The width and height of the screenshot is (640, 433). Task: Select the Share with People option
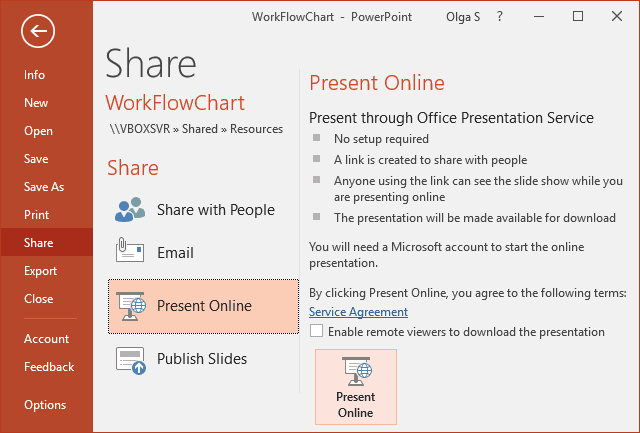[x=203, y=210]
